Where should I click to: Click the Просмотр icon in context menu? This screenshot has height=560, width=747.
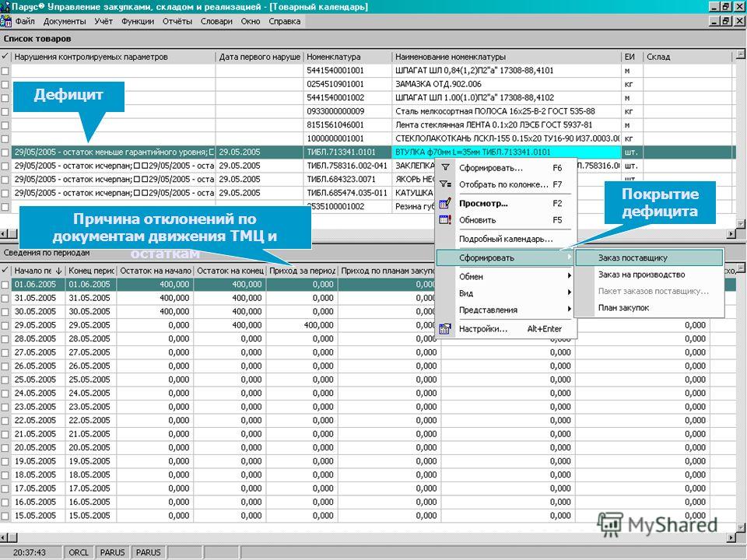pyautogui.click(x=445, y=203)
